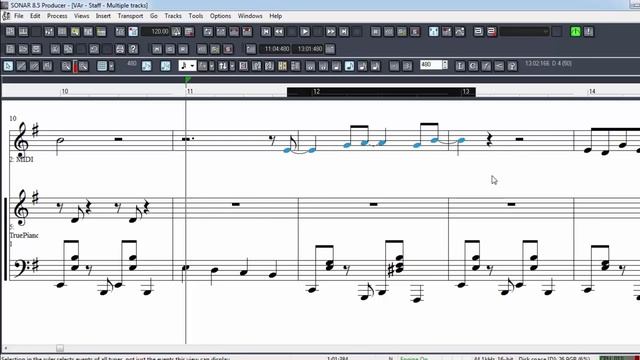Image resolution: width=640 pixels, height=360 pixels.
Task: Select the quarter note duration button
Action: 336,66
